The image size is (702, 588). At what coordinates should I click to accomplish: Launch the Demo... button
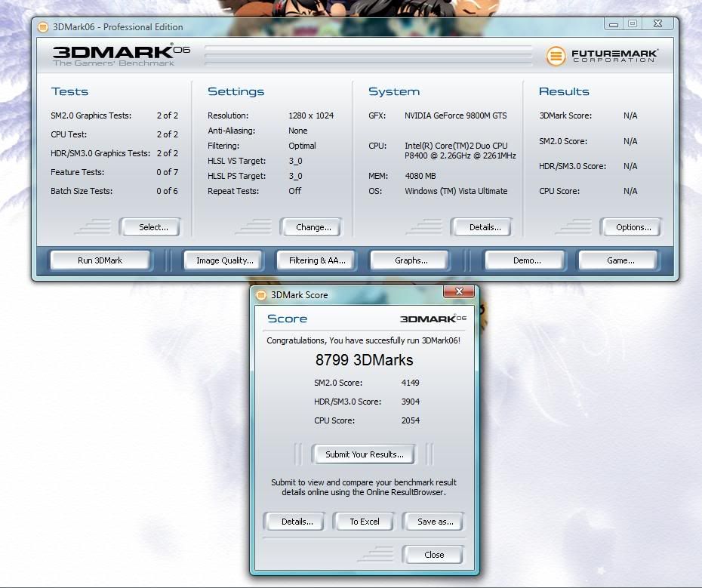pos(525,260)
